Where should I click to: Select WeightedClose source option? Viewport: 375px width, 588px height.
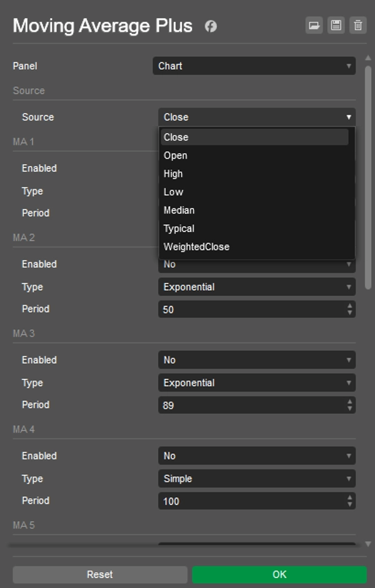(x=196, y=247)
